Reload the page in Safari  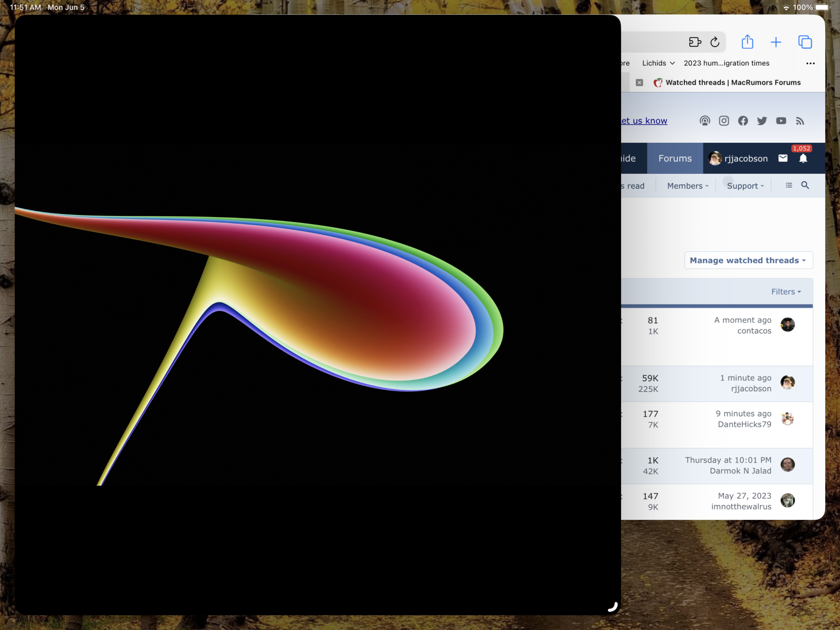point(715,42)
